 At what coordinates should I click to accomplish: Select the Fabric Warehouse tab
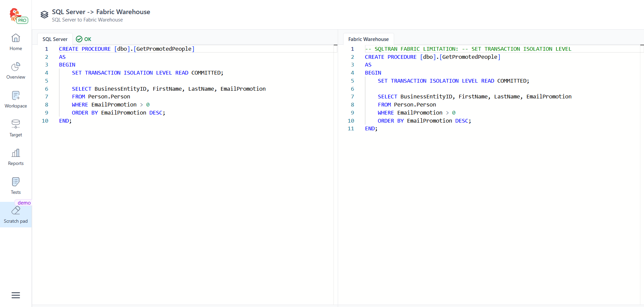[368, 39]
